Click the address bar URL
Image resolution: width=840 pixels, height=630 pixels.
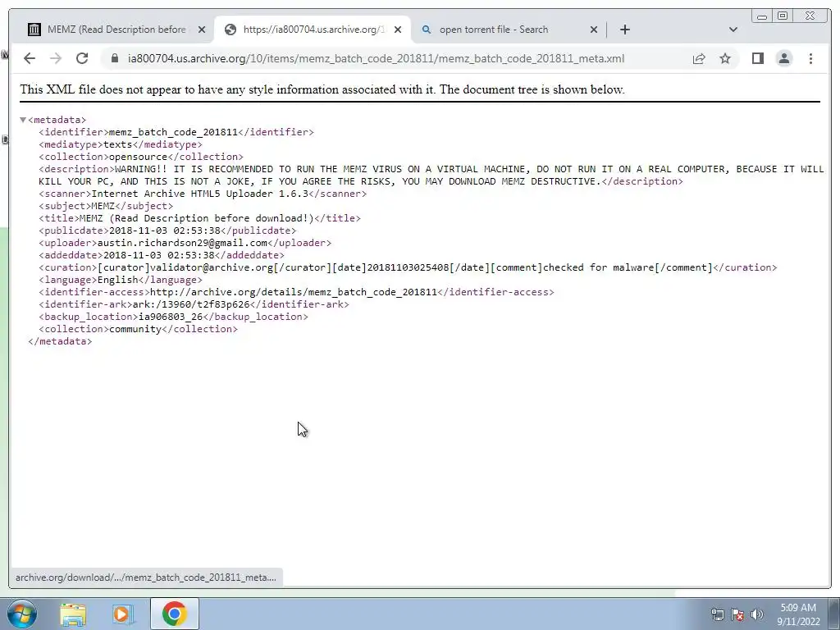pos(376,58)
